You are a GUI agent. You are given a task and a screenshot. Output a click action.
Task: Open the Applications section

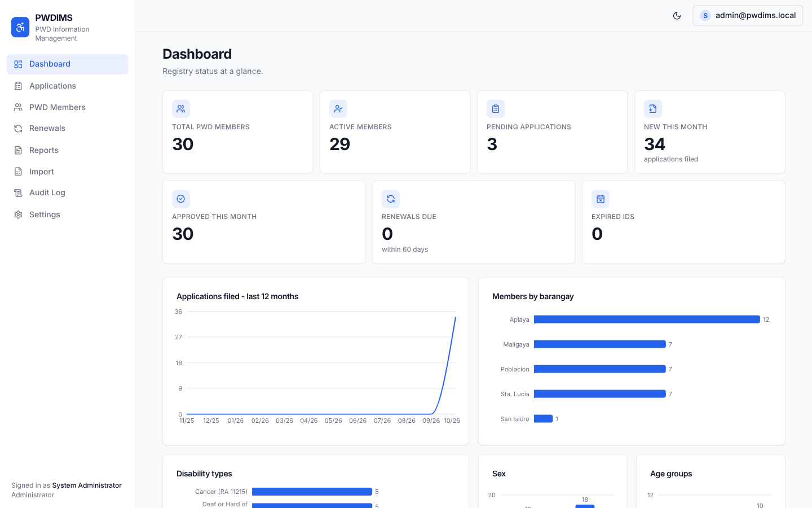click(x=67, y=86)
